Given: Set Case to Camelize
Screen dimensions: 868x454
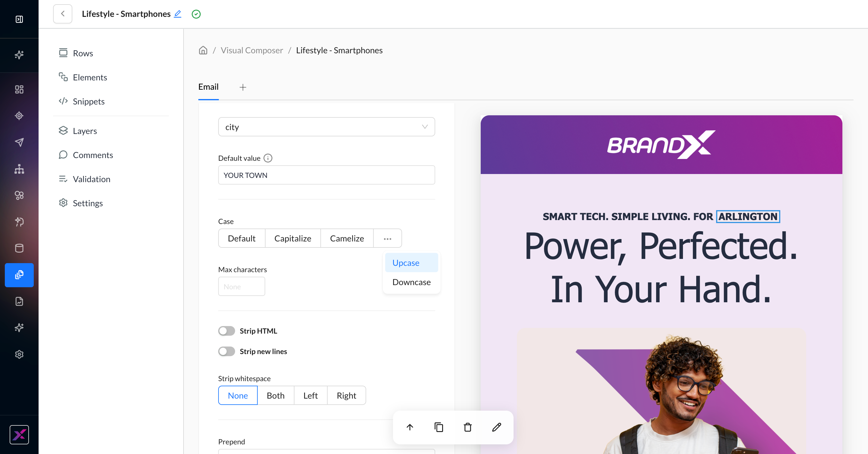Looking at the screenshot, I should (347, 238).
